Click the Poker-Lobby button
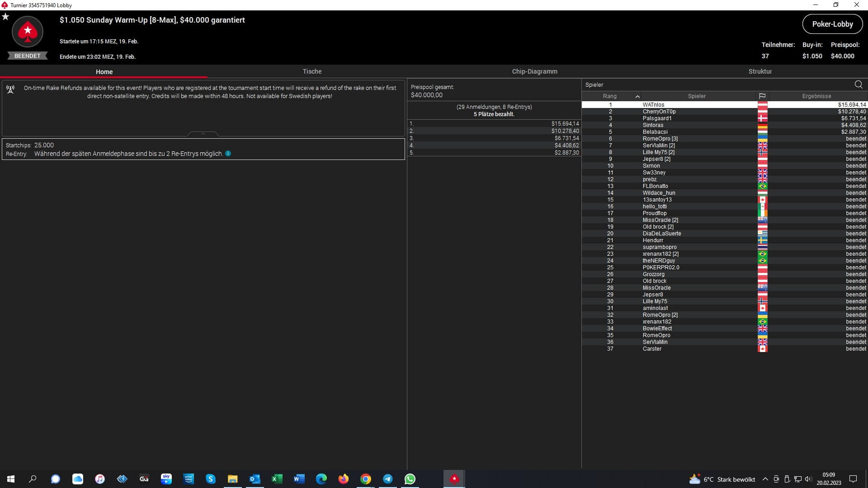The height and width of the screenshot is (488, 868). (832, 24)
